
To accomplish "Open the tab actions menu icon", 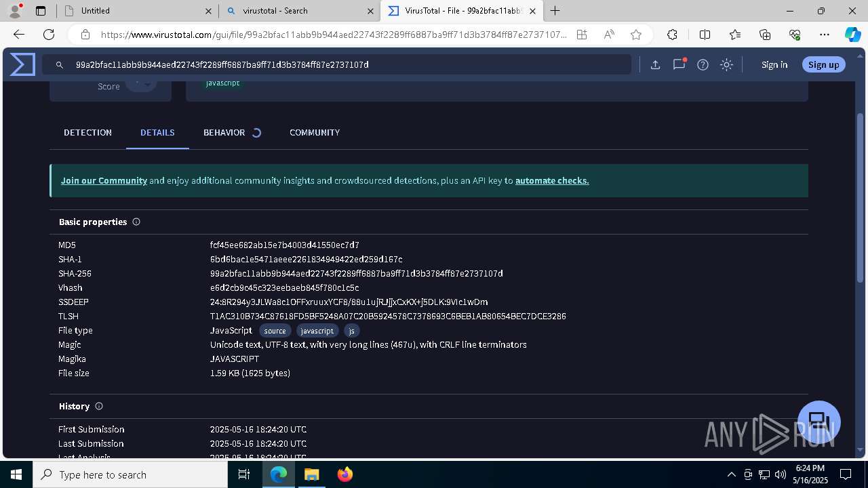I will point(41,11).
